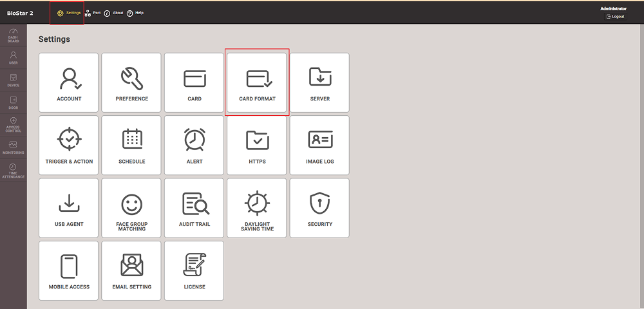Open the Email Setting tile
This screenshot has width=644, height=309.
(x=131, y=270)
